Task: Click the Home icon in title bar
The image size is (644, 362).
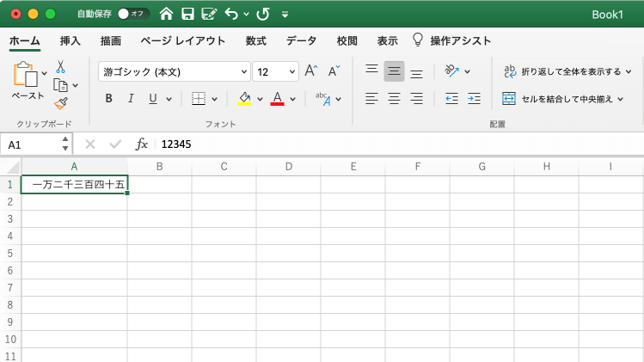Action: 167,15
